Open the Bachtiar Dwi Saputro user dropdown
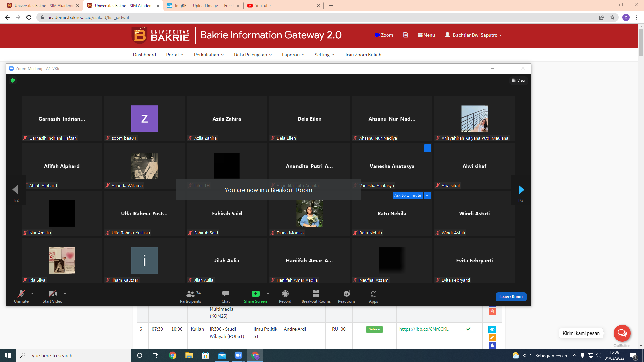Screen dimensions: 644x362 (x=473, y=35)
